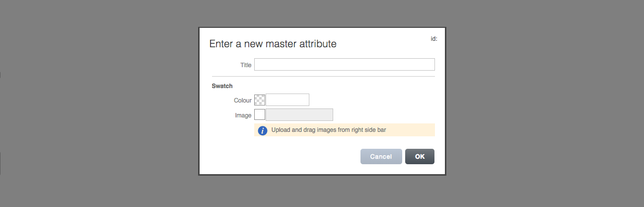This screenshot has height=207, width=644.
Task: Click the Title text input field
Action: [344, 65]
